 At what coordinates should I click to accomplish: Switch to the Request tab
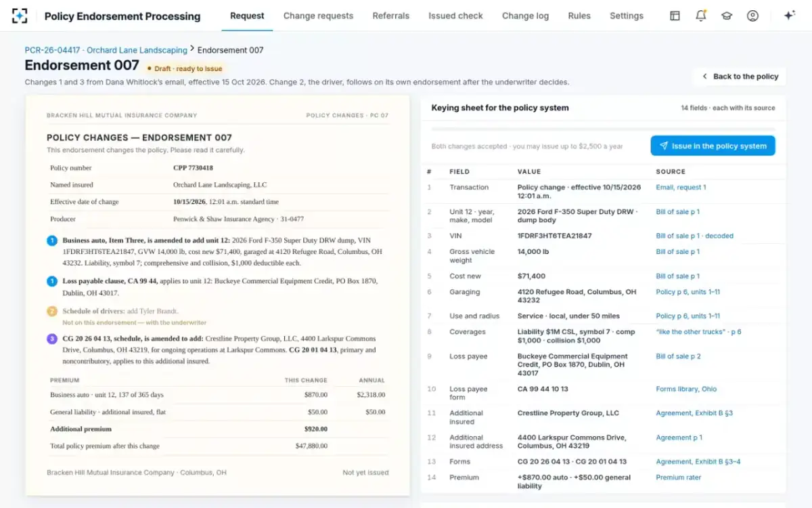coord(247,16)
